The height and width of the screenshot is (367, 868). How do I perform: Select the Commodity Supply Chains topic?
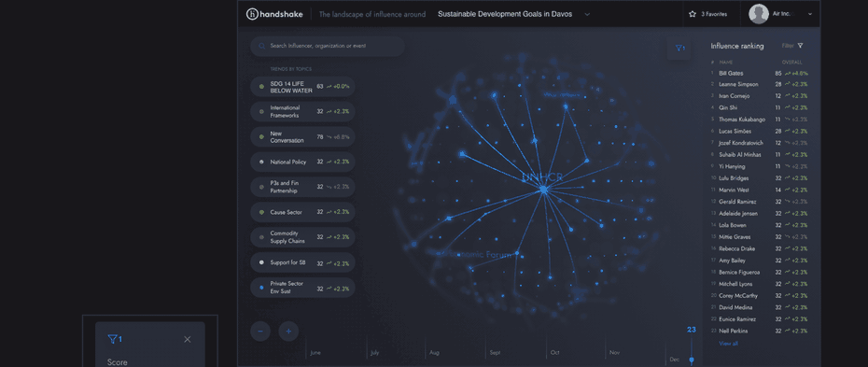click(302, 237)
